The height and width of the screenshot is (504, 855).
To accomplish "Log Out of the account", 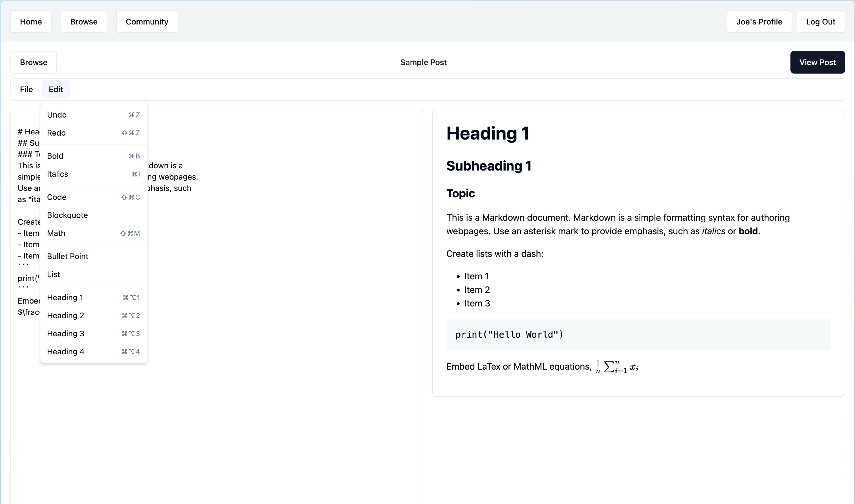I will point(821,22).
